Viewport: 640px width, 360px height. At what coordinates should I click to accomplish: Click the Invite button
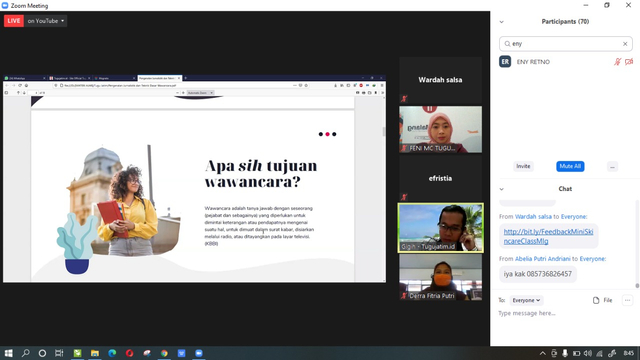[523, 166]
